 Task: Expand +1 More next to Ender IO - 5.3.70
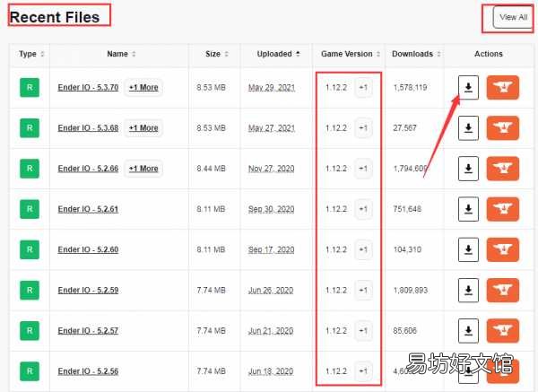click(143, 88)
